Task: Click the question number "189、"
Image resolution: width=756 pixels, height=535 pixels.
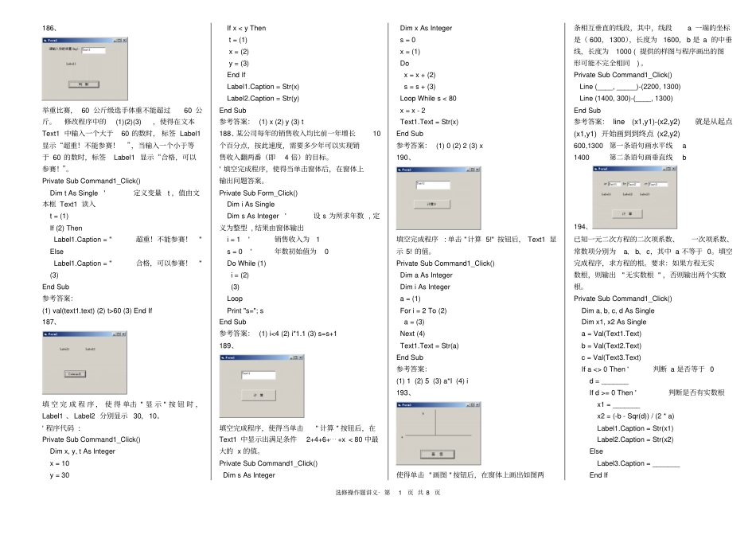Action: pyautogui.click(x=228, y=346)
